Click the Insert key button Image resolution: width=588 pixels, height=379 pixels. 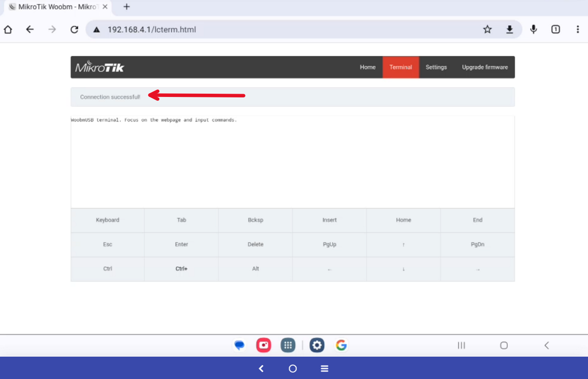(x=330, y=220)
